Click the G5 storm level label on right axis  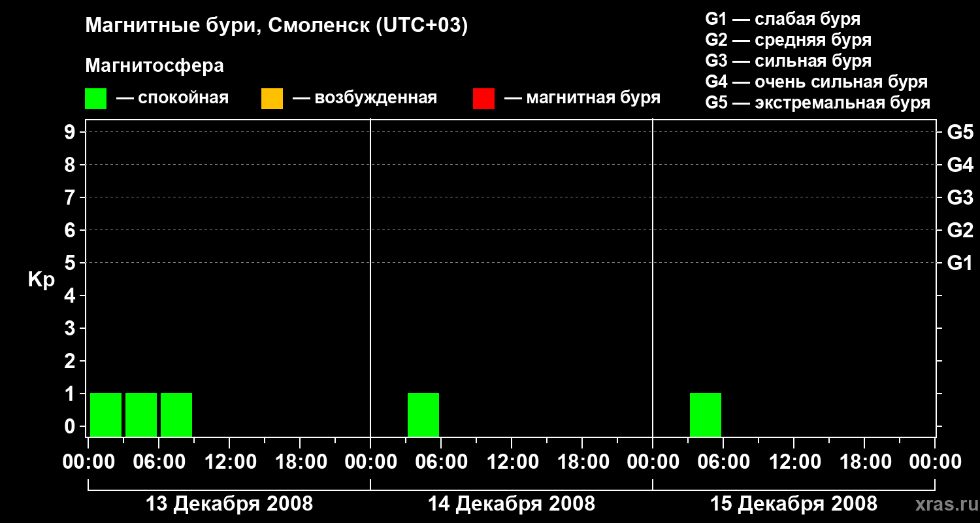tap(960, 132)
